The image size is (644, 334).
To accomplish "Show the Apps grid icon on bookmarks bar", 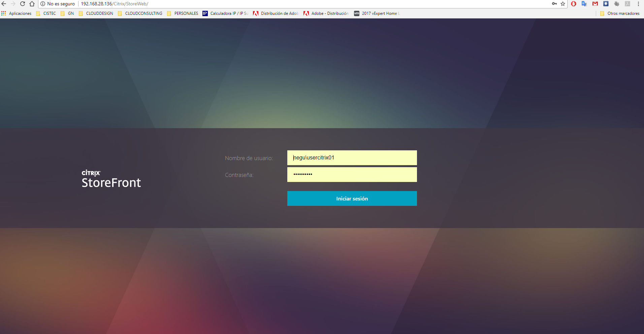I will click(3, 13).
